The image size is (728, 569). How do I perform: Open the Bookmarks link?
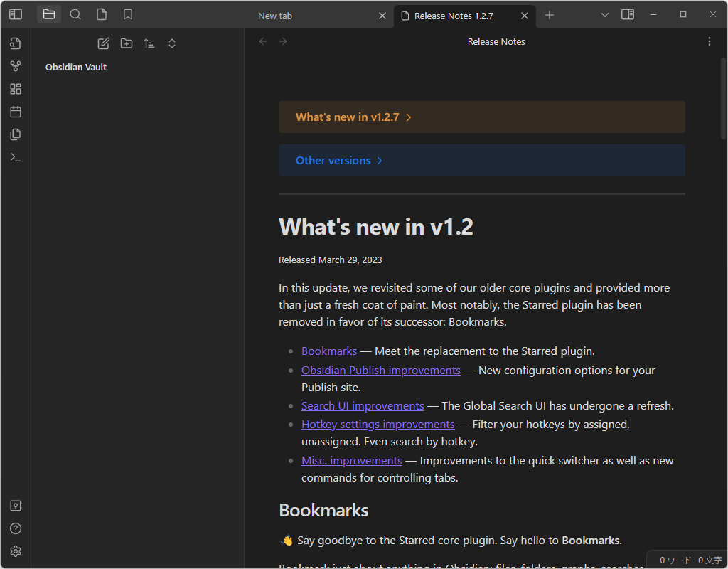click(328, 351)
